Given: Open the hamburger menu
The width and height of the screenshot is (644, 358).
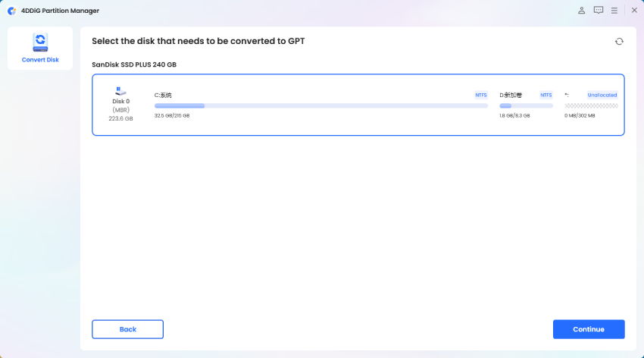Looking at the screenshot, I should tap(614, 11).
